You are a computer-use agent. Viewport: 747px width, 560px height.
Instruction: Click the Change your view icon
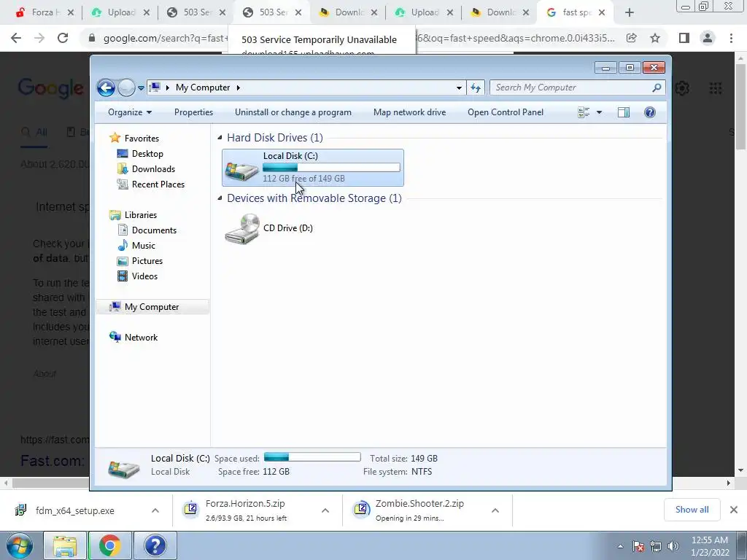pos(584,112)
